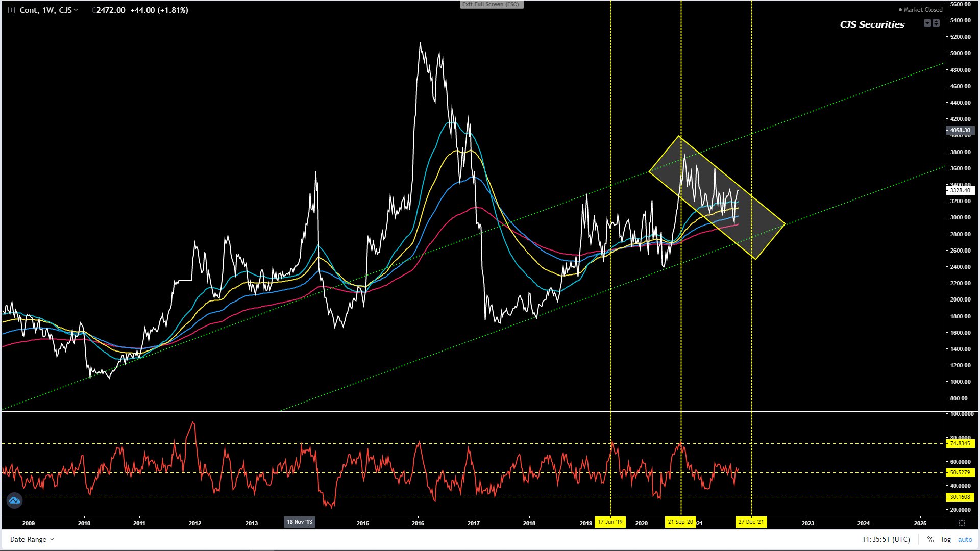980x551 pixels.
Task: Click Exit Full Screen (ESC) button
Action: [491, 4]
